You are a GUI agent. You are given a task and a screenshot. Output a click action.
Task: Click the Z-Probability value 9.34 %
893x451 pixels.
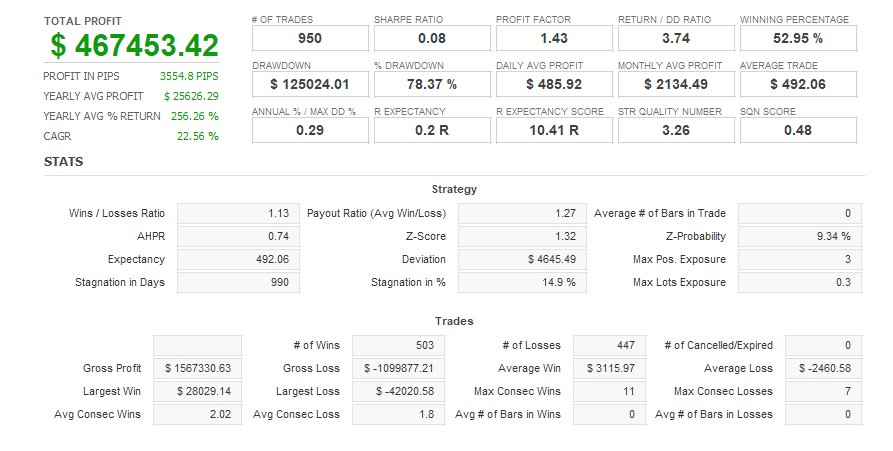tap(797, 237)
